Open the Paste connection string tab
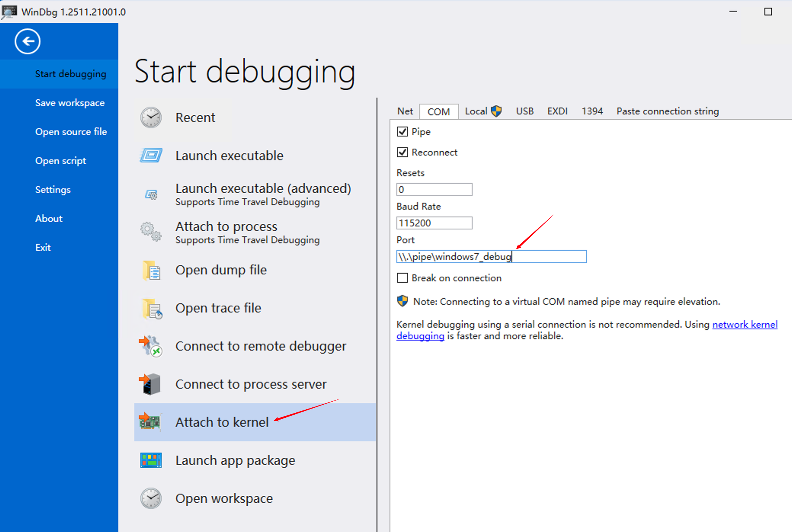 pyautogui.click(x=667, y=111)
